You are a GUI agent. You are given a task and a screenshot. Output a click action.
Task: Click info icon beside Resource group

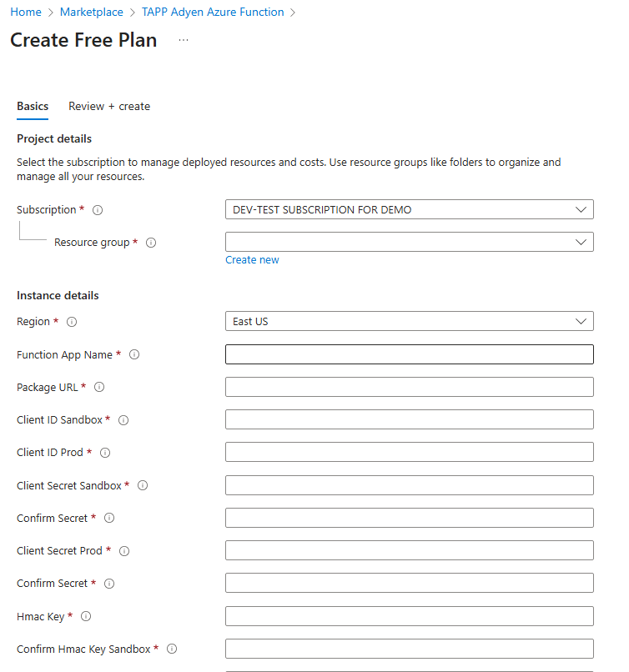[151, 243]
